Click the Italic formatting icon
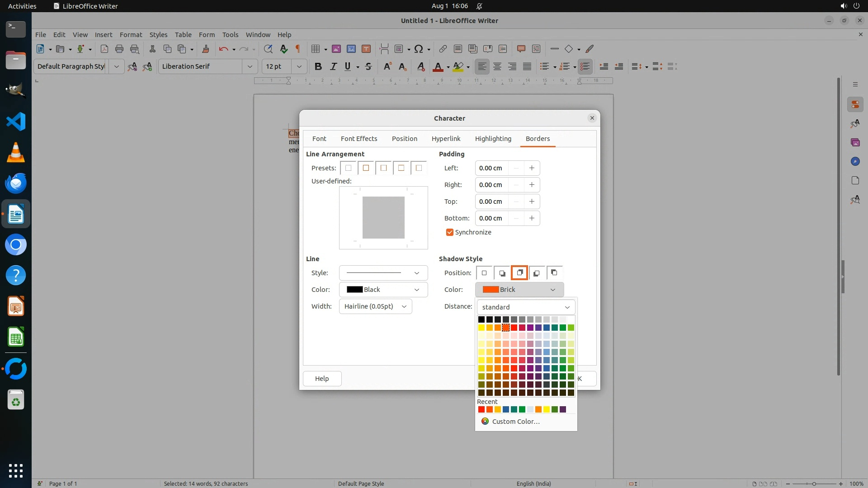 pyautogui.click(x=333, y=66)
